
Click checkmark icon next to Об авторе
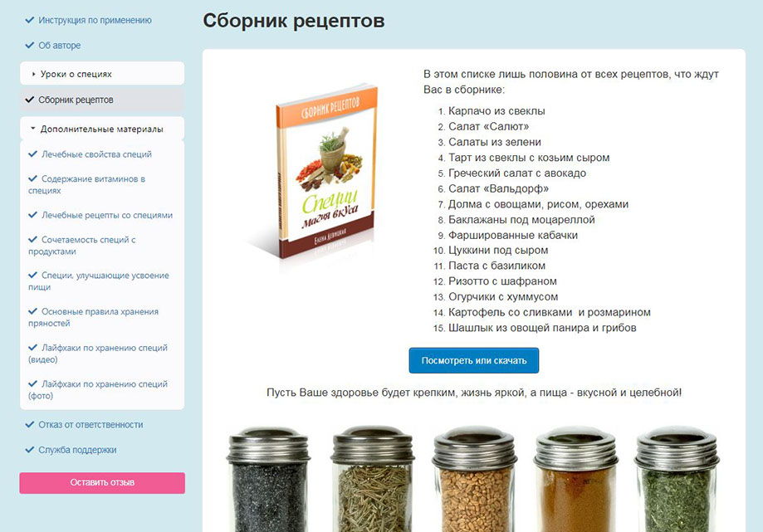pos(30,45)
